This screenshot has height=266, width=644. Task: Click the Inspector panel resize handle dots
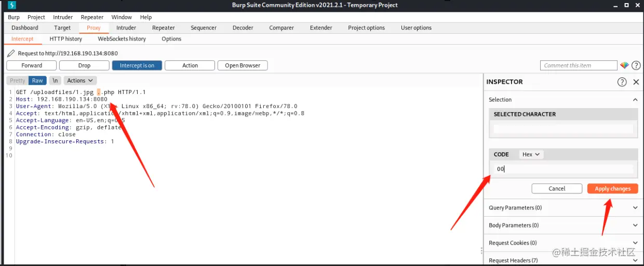481,250
